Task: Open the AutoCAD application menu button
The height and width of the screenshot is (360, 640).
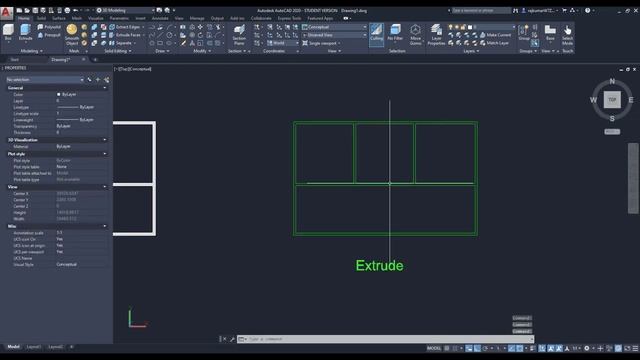Action: click(6, 12)
